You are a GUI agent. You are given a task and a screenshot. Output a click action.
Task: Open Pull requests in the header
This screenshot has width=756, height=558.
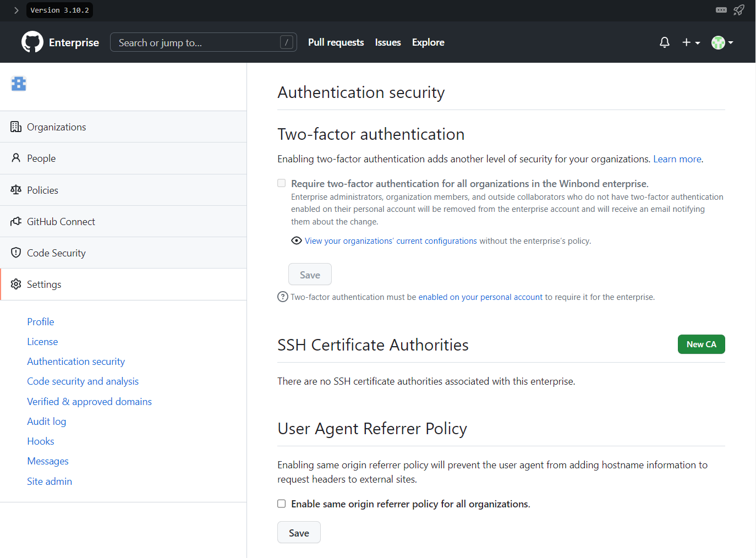(x=336, y=42)
